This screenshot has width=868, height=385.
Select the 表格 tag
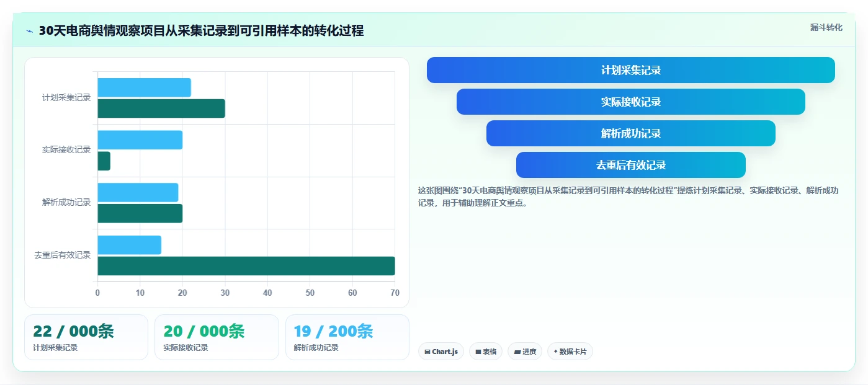pos(486,352)
